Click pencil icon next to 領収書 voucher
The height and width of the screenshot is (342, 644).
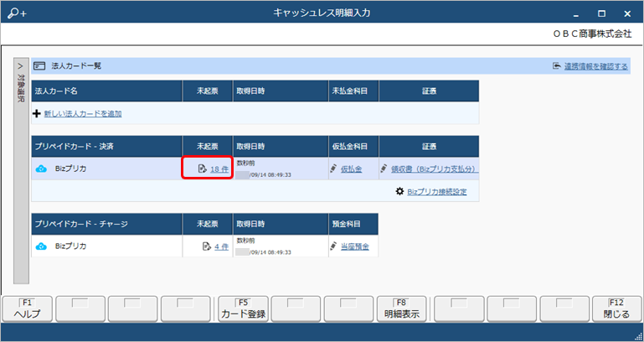(x=384, y=168)
